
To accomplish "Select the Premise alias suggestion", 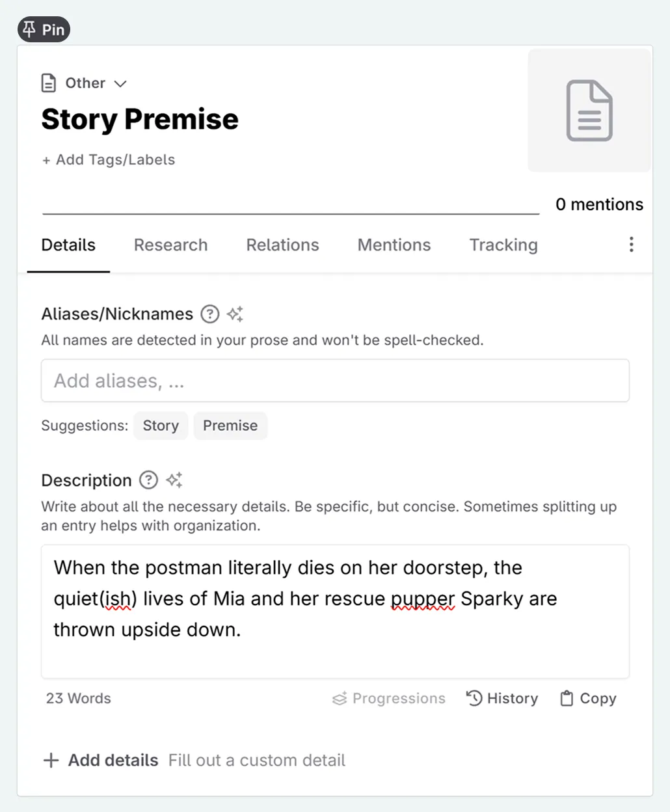I will click(230, 426).
